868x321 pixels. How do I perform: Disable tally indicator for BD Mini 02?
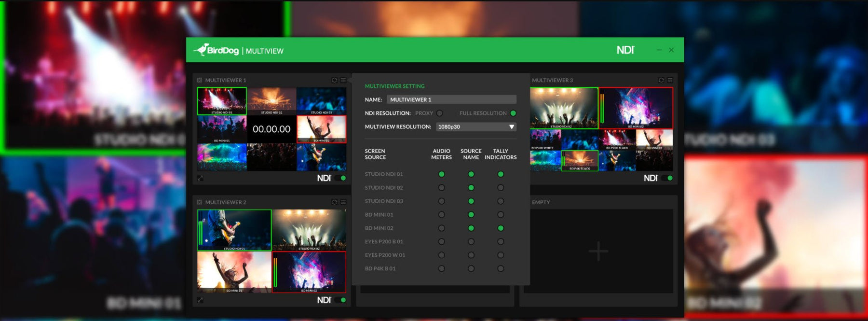pyautogui.click(x=501, y=228)
